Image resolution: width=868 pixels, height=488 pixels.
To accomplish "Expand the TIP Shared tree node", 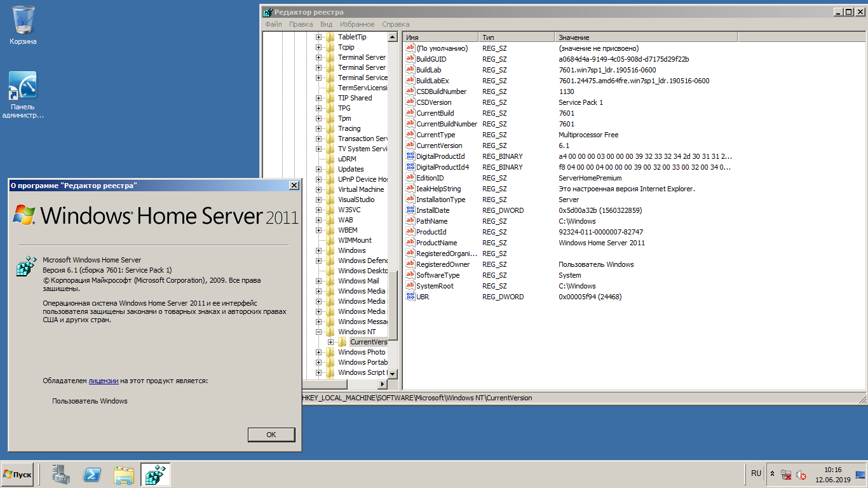I will 319,98.
